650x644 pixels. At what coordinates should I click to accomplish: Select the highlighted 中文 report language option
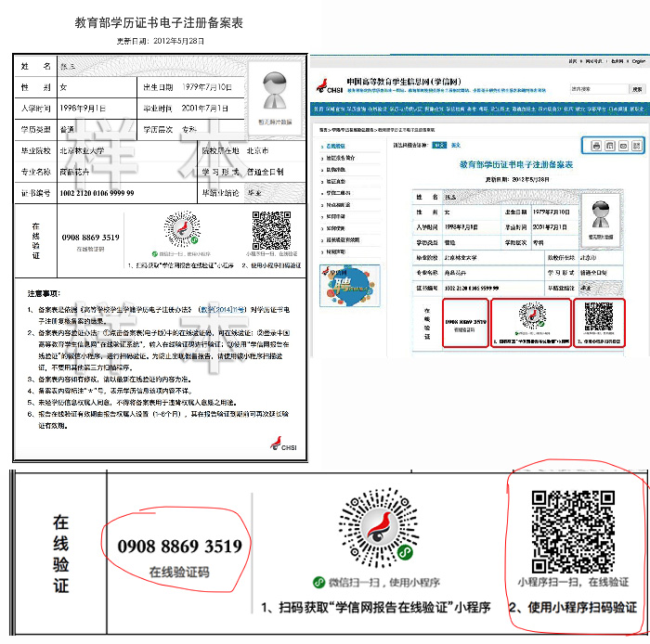(439, 145)
